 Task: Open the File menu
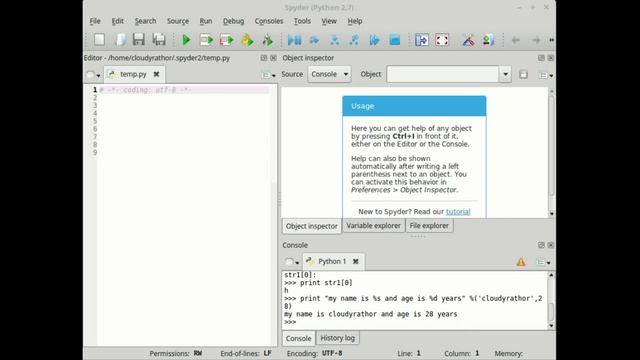[x=95, y=21]
